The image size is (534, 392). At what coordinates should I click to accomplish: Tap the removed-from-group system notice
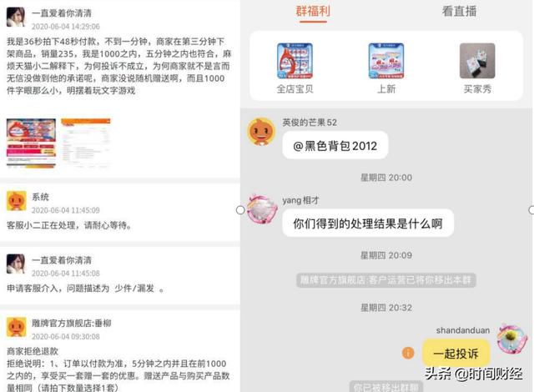[385, 280]
